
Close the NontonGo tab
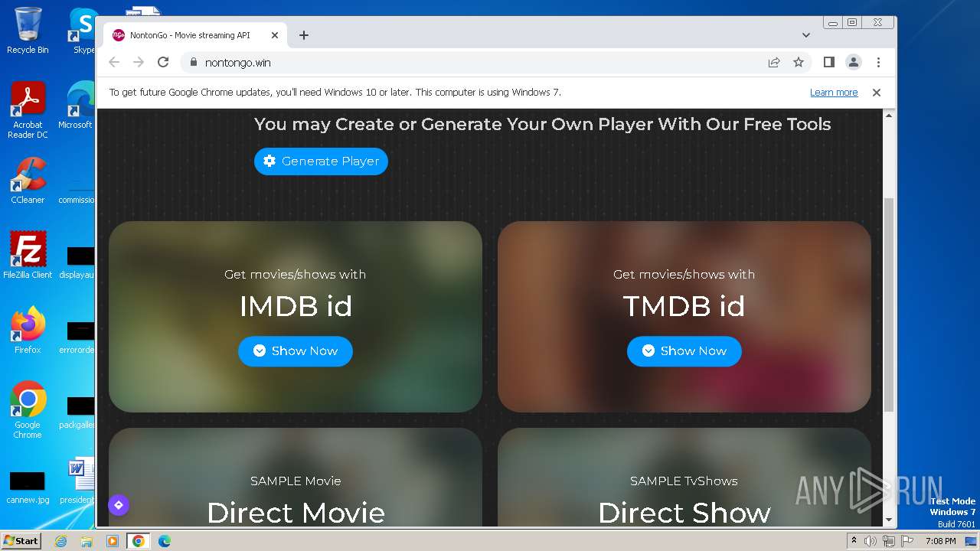coord(275,35)
